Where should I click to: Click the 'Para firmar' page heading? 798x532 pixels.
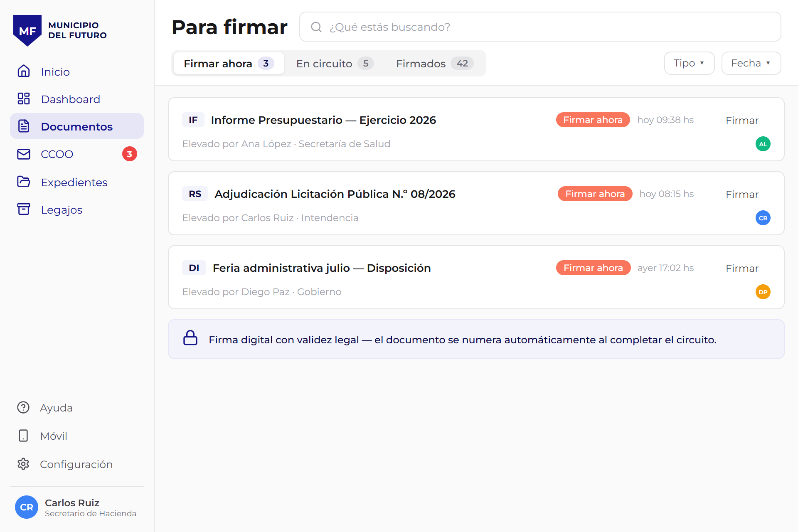coord(229,27)
